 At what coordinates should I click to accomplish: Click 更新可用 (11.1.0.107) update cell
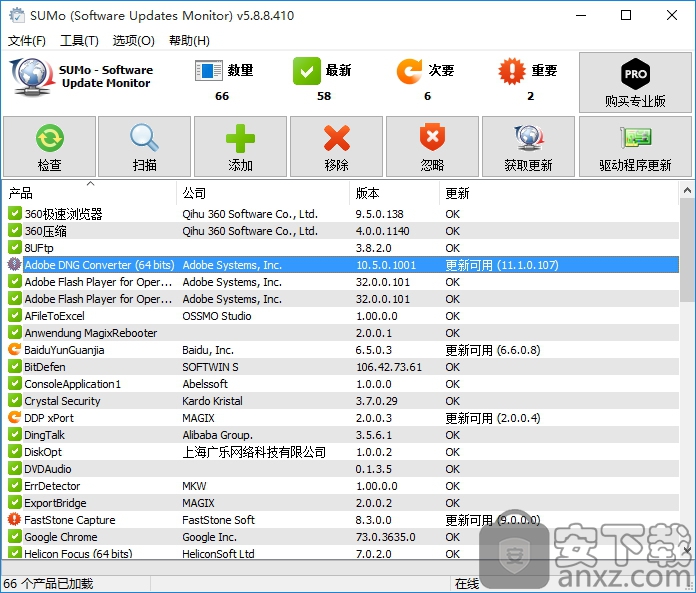tap(502, 265)
